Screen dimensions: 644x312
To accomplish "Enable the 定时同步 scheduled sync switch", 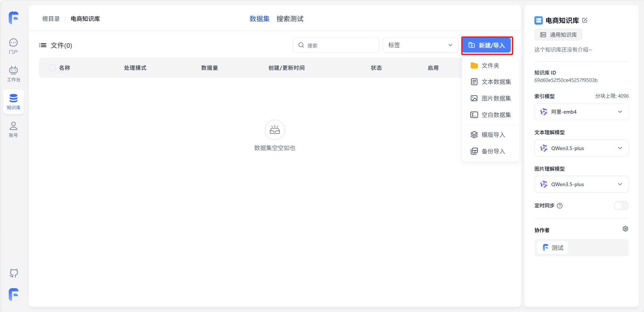I will click(x=621, y=206).
